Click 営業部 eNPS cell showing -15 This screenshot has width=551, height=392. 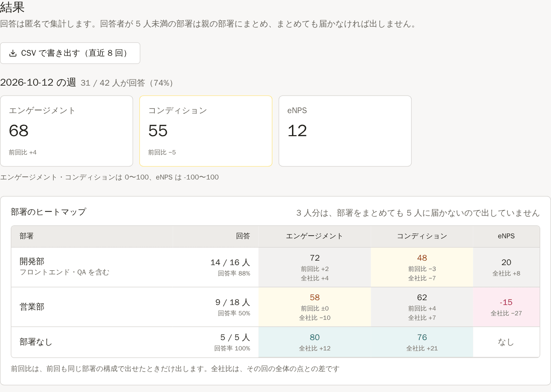click(506, 307)
